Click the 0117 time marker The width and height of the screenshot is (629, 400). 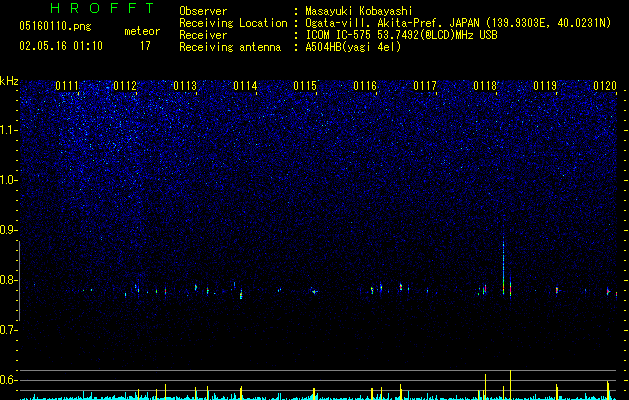pos(425,86)
